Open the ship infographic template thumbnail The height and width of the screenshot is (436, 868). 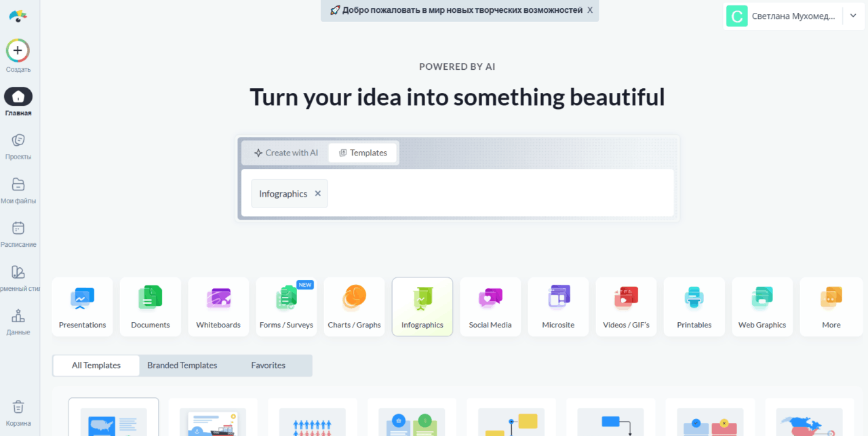coord(213,418)
